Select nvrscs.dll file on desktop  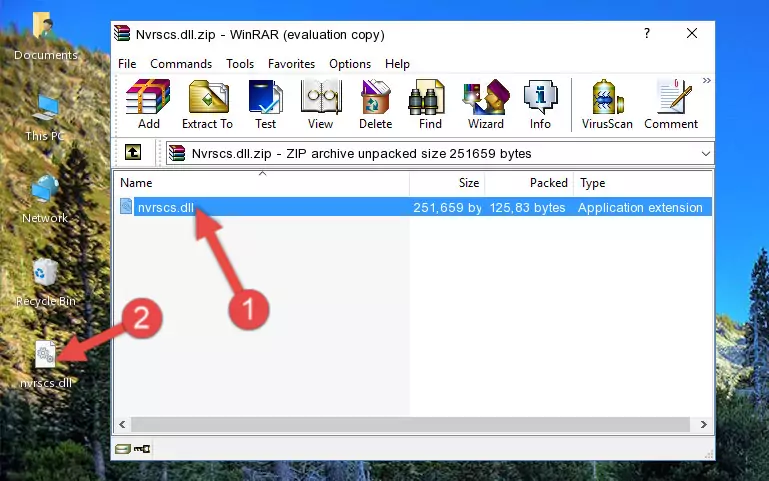coord(46,365)
